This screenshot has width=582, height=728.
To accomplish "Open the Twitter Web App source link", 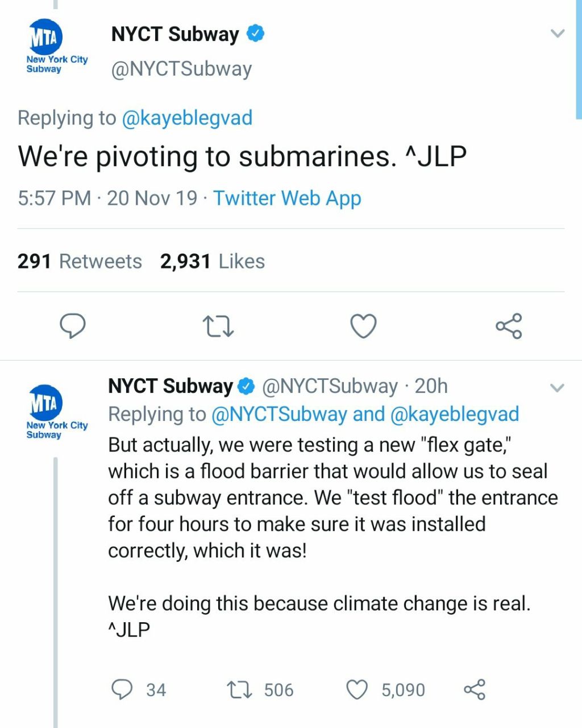I will pyautogui.click(x=287, y=198).
